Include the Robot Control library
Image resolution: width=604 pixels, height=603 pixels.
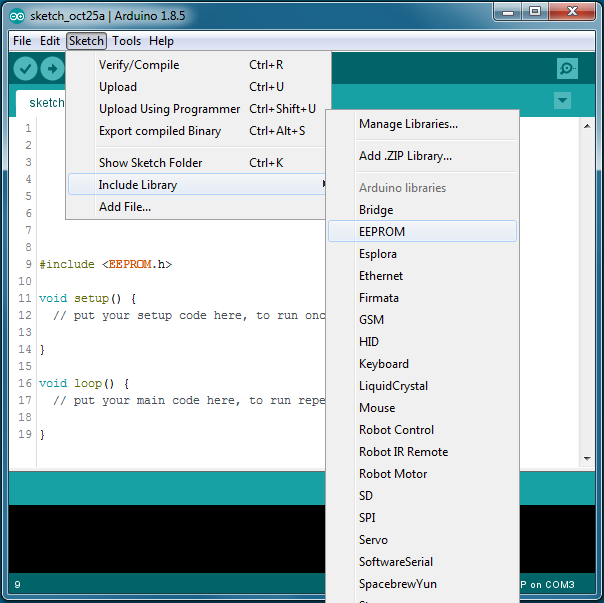(422, 430)
